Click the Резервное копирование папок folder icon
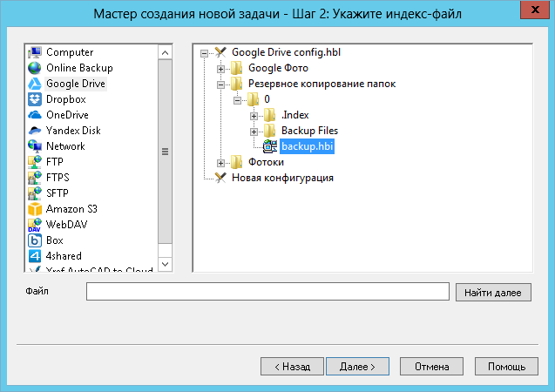The height and width of the screenshot is (392, 555). 236,84
